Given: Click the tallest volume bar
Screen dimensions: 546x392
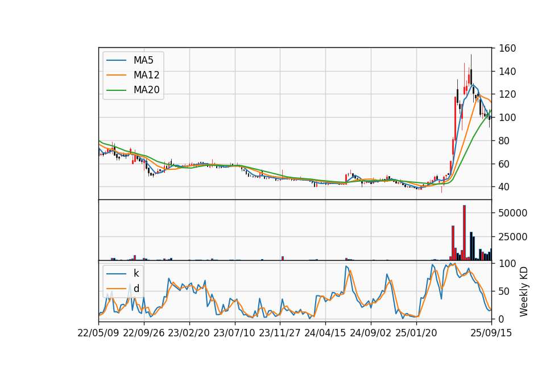Looking at the screenshot, I should pyautogui.click(x=464, y=233).
